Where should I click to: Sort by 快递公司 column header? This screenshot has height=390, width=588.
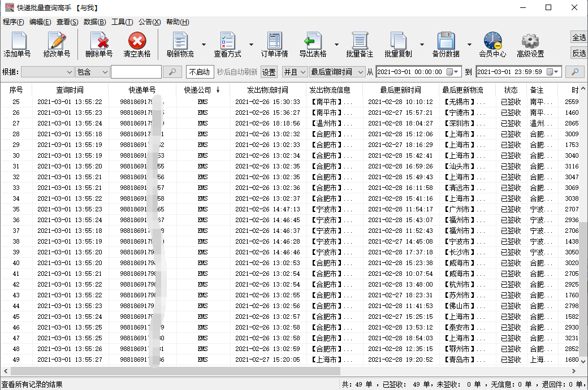pyautogui.click(x=203, y=90)
